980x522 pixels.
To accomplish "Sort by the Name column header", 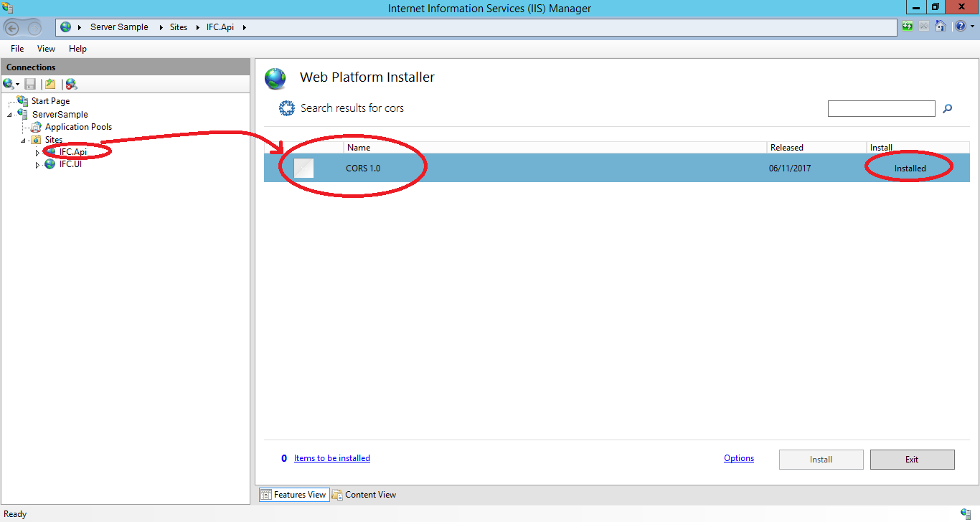I will pyautogui.click(x=555, y=147).
